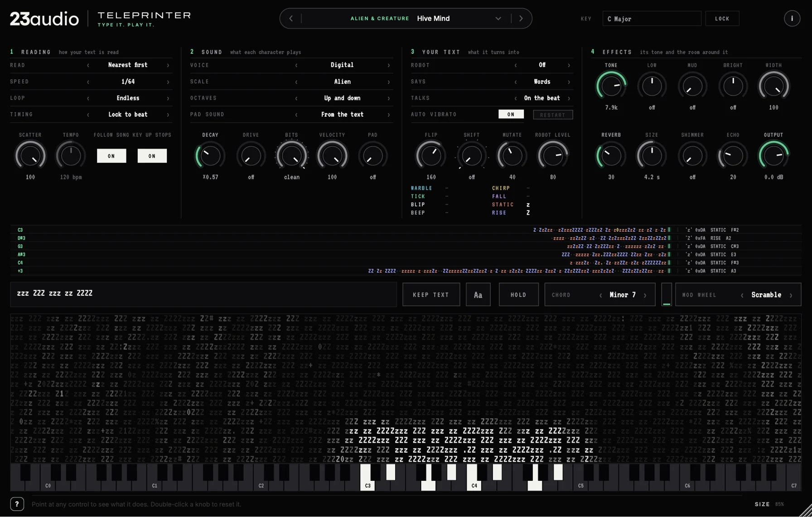Toggle the key LOCK button
Screen dimensions: 812x517
click(722, 19)
